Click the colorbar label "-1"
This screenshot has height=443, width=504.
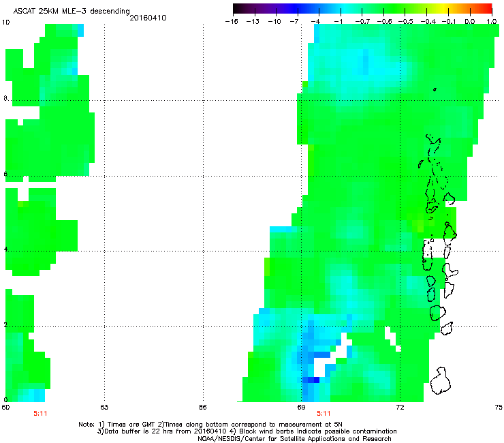pyautogui.click(x=338, y=22)
